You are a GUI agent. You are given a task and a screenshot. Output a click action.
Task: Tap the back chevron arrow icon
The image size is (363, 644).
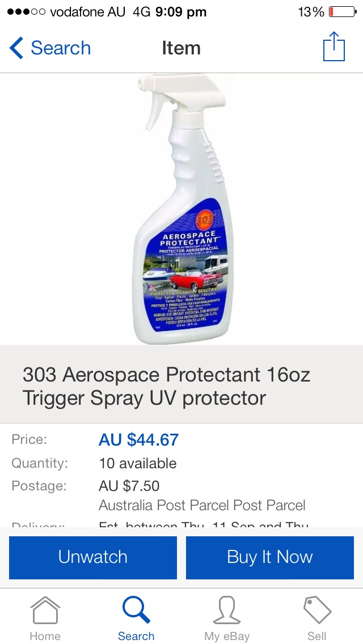coord(16,48)
